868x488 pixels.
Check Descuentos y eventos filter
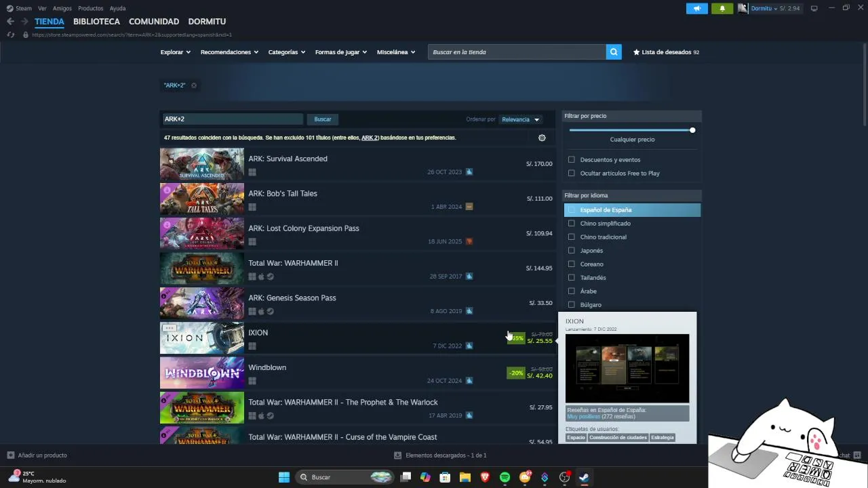[x=572, y=160]
